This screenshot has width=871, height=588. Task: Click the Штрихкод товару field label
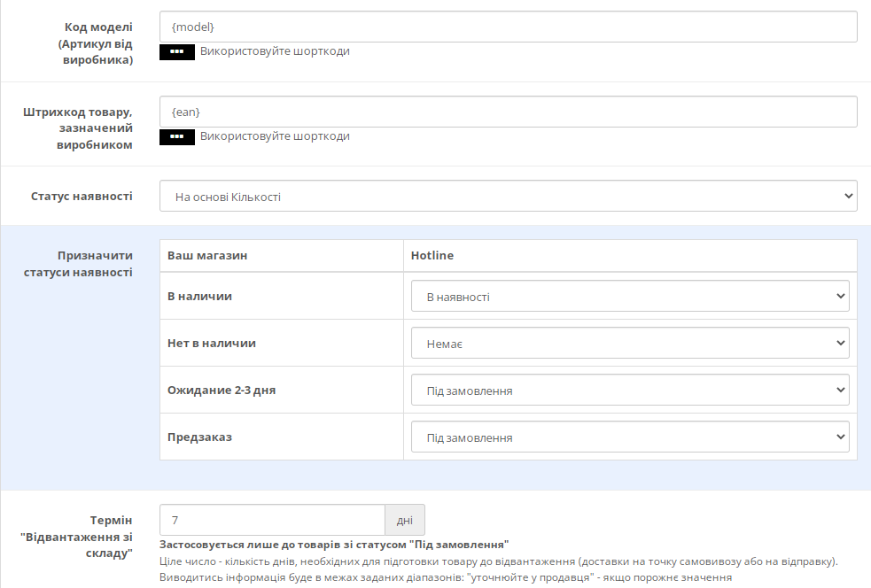click(78, 128)
